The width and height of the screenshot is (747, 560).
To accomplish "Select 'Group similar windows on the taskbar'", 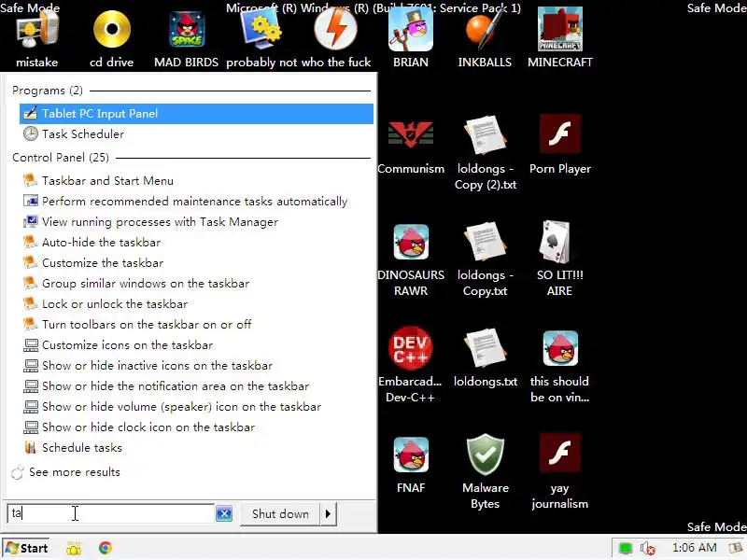I will coord(196,284).
